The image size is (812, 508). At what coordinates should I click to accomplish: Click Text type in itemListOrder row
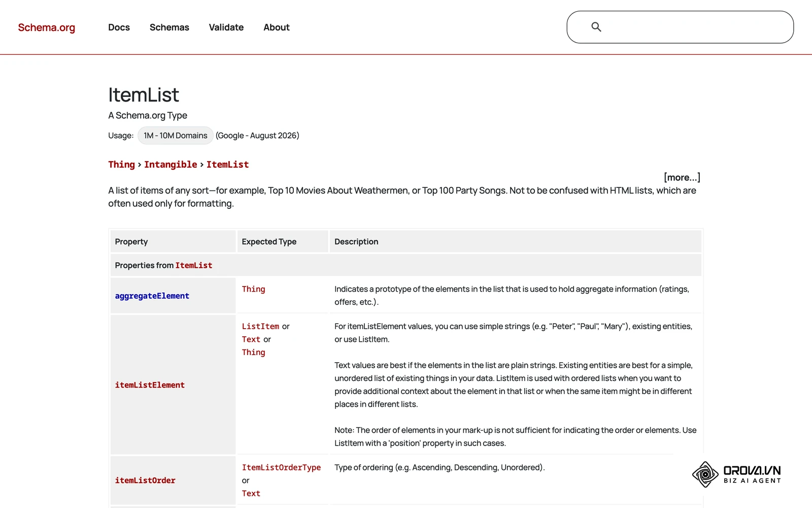coord(251,493)
